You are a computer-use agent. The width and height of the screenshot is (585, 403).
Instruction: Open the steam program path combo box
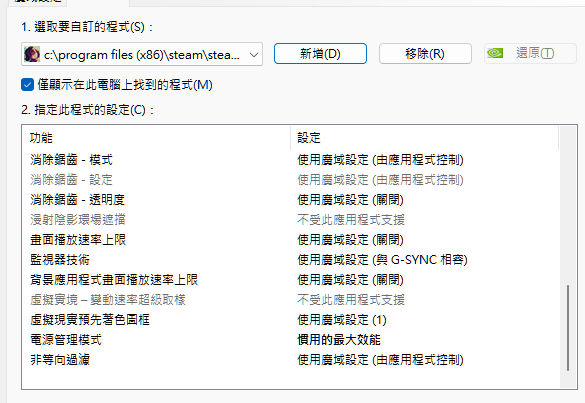click(x=142, y=54)
